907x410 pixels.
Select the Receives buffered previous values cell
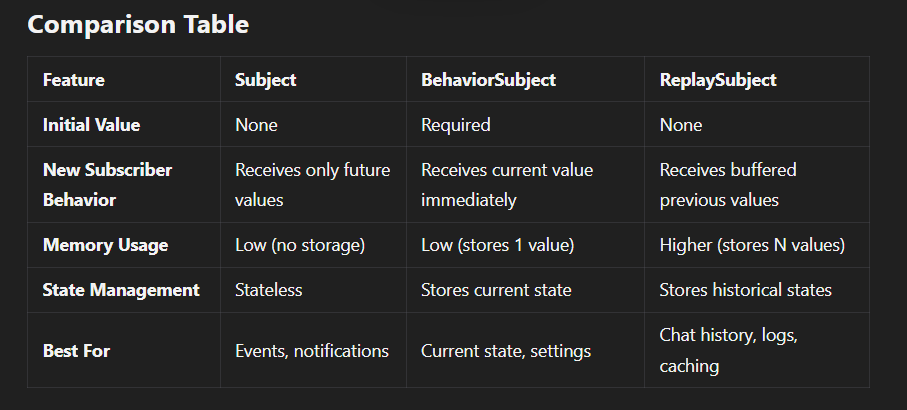[728, 185]
